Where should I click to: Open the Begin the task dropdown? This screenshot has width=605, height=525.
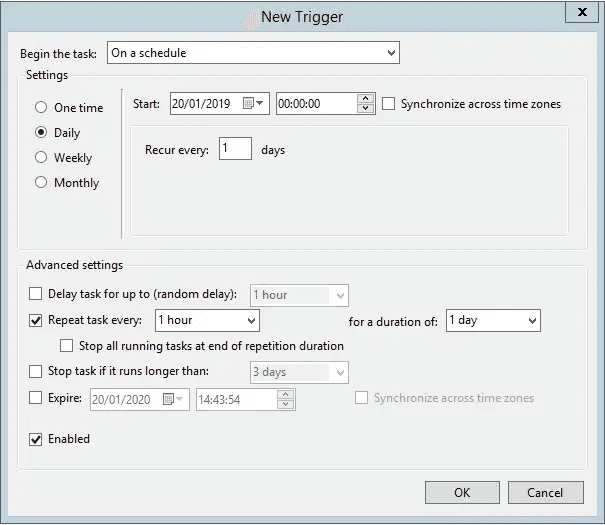click(253, 53)
